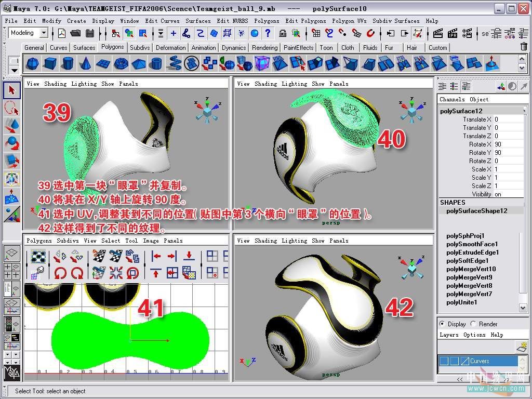Screen dimensions: 532x399
Task: Toggle the padlock Lock Selection icon
Action: (282, 33)
